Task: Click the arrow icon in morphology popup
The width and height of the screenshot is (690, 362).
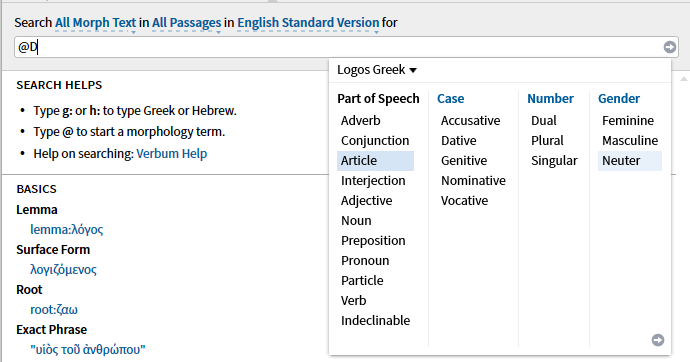Action: (x=658, y=340)
